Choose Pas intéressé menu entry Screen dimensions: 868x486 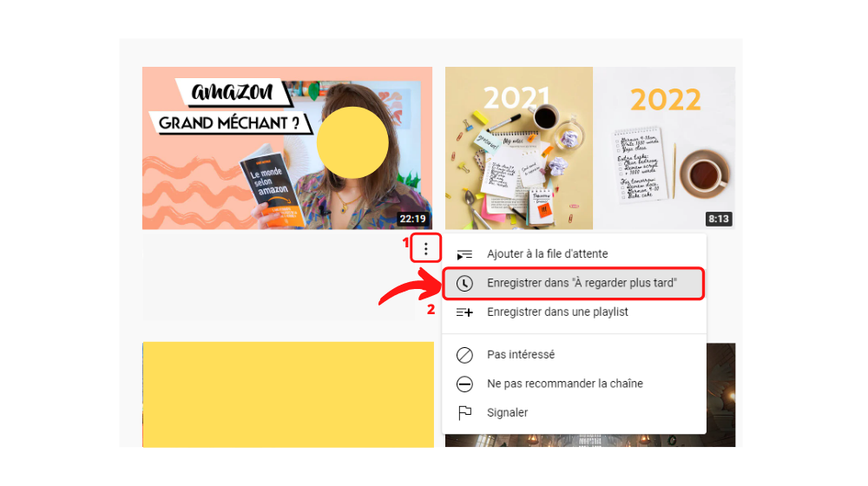click(x=574, y=355)
